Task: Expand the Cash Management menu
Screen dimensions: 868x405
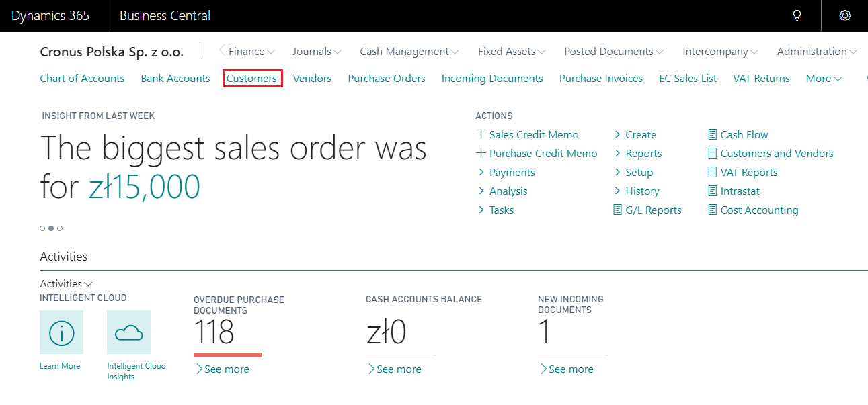Action: [x=409, y=51]
